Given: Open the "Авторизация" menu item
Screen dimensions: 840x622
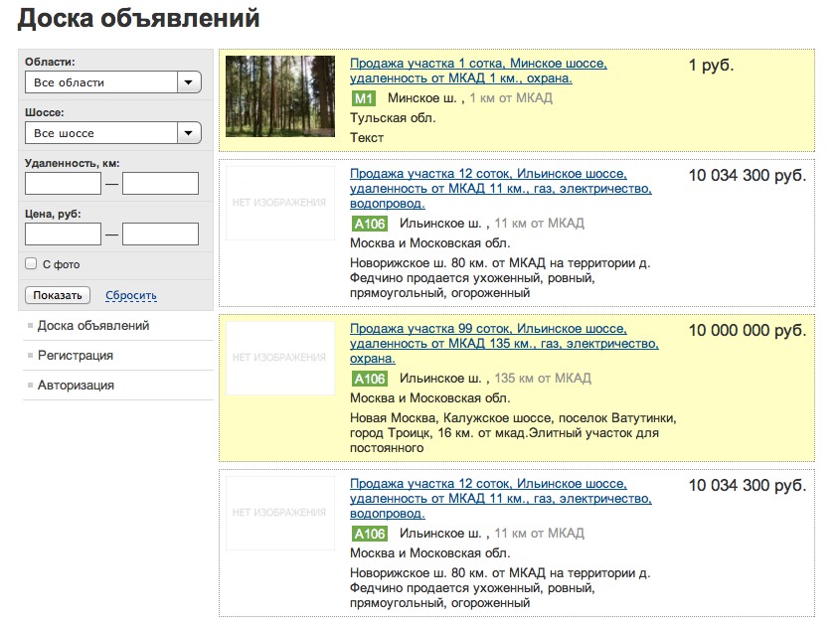Looking at the screenshot, I should (76, 386).
